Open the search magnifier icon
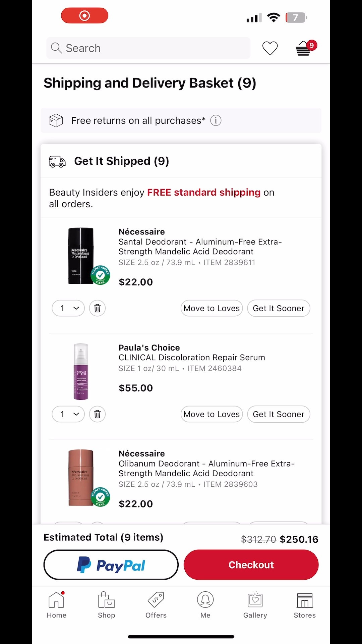The height and width of the screenshot is (644, 362). (56, 48)
